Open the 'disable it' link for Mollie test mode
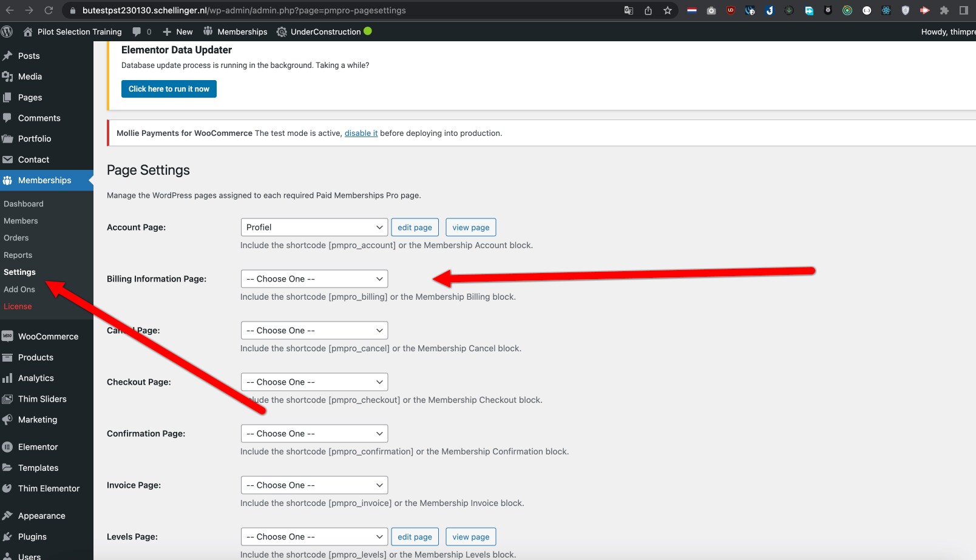 point(361,133)
